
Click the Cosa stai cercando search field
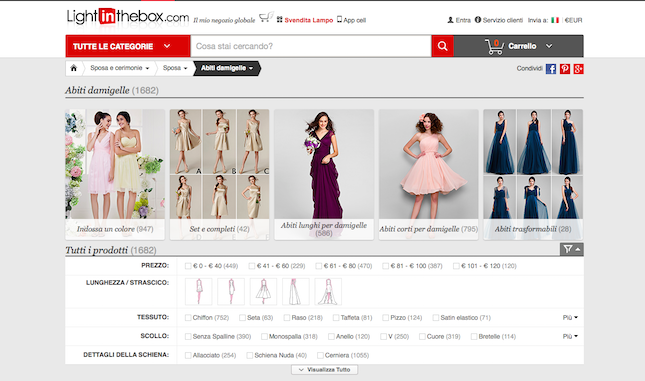click(311, 46)
